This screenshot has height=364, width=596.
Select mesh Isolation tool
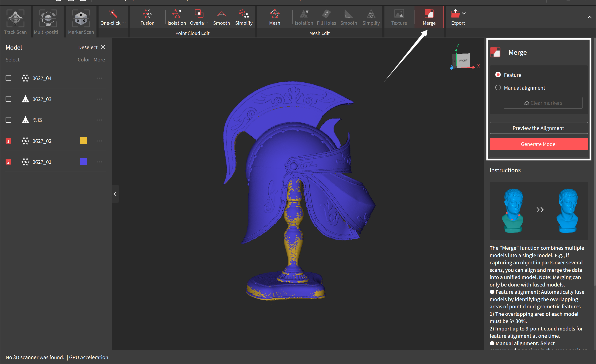(x=304, y=17)
